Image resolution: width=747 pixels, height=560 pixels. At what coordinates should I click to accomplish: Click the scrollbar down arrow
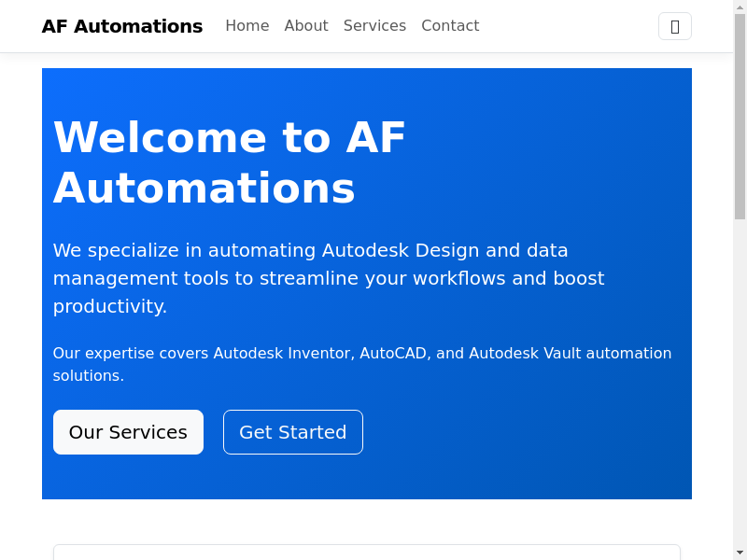point(740,553)
